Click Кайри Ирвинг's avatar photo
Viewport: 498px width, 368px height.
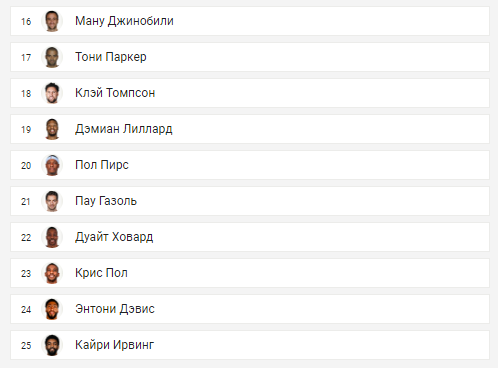pyautogui.click(x=52, y=345)
